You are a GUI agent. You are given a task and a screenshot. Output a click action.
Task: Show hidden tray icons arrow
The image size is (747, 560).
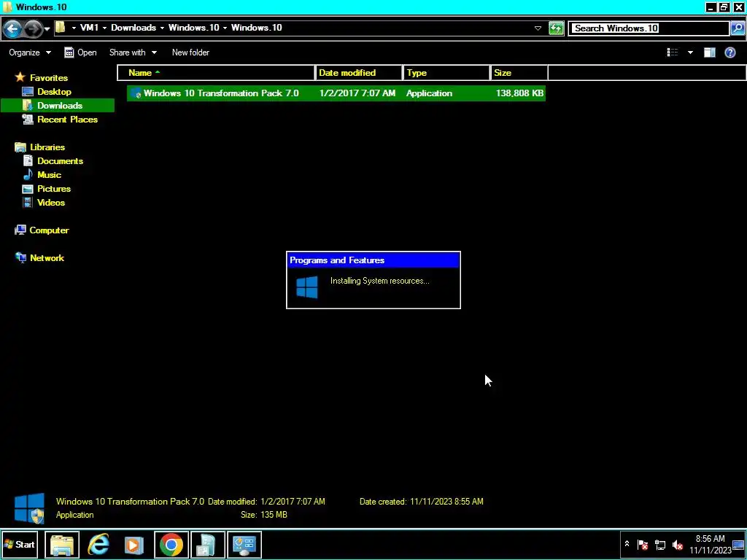(627, 544)
